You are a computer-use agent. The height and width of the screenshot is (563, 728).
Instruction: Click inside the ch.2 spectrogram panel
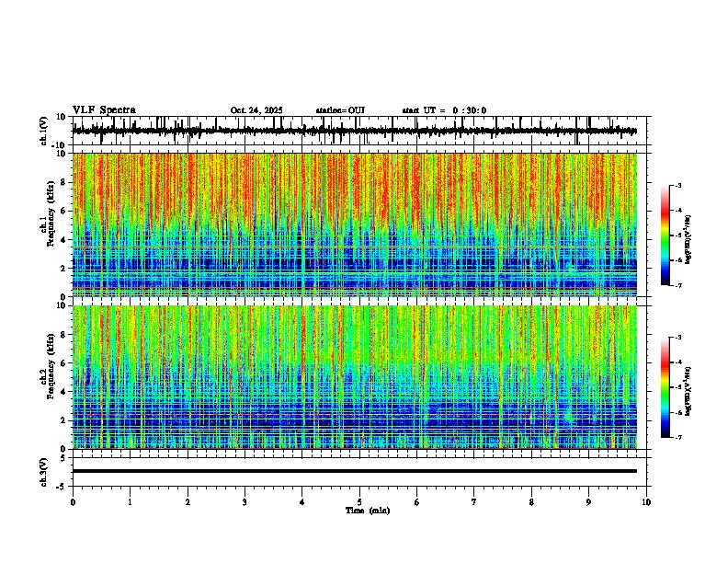tap(355, 377)
